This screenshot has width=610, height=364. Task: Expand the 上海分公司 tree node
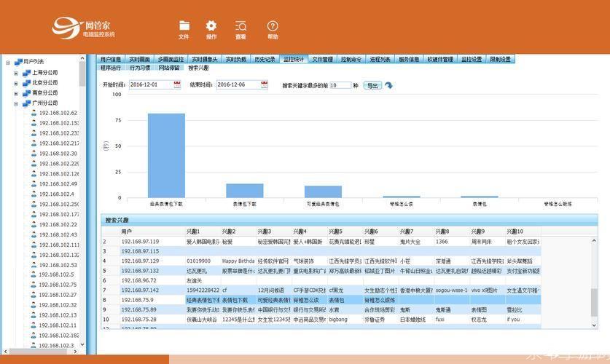tap(16, 73)
